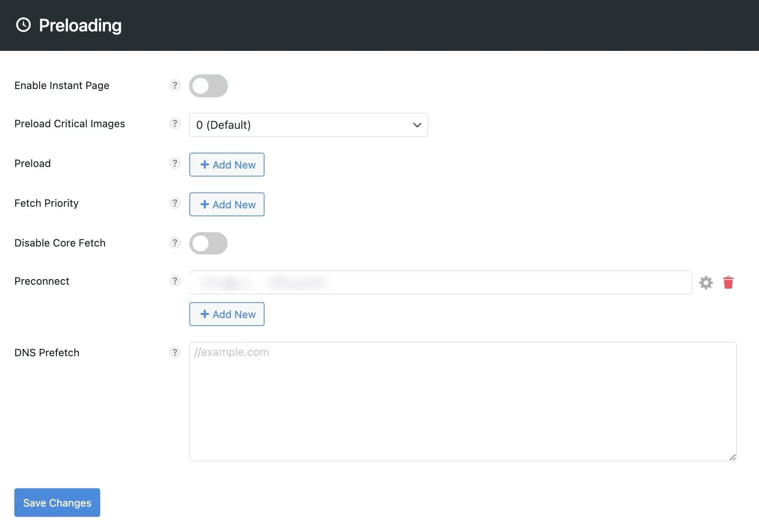Focus the Preconnect URL input field
759x532 pixels.
pos(440,282)
